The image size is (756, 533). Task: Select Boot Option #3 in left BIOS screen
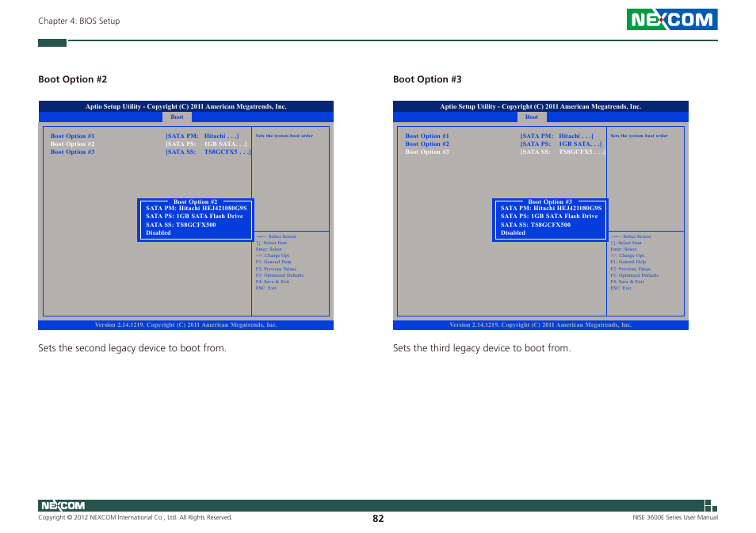pyautogui.click(x=72, y=152)
